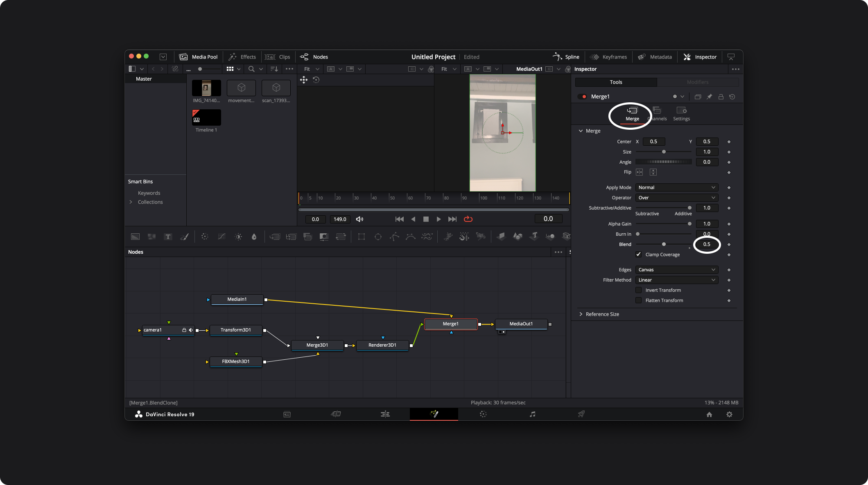Add Brightness Contrast tool from toolbar
The width and height of the screenshot is (868, 485).
tap(238, 237)
